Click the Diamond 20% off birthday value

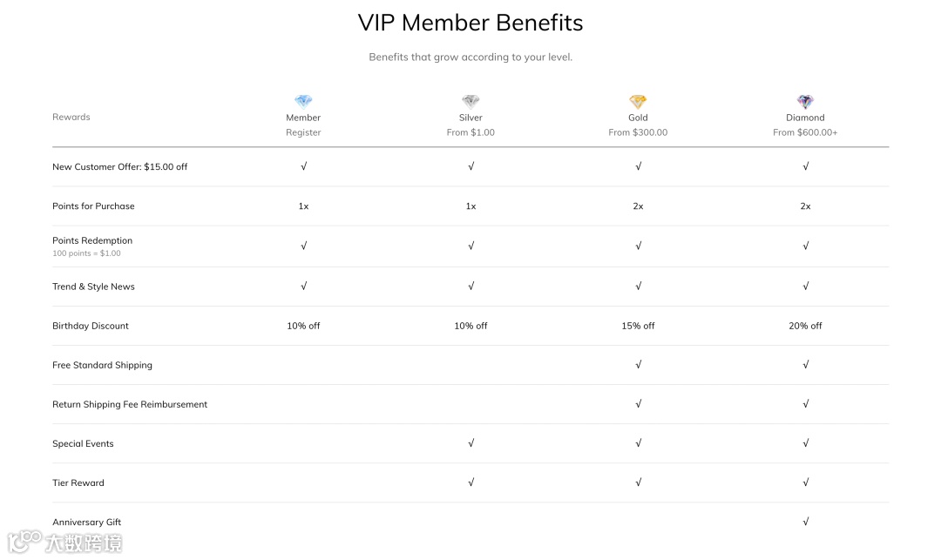pyautogui.click(x=805, y=326)
